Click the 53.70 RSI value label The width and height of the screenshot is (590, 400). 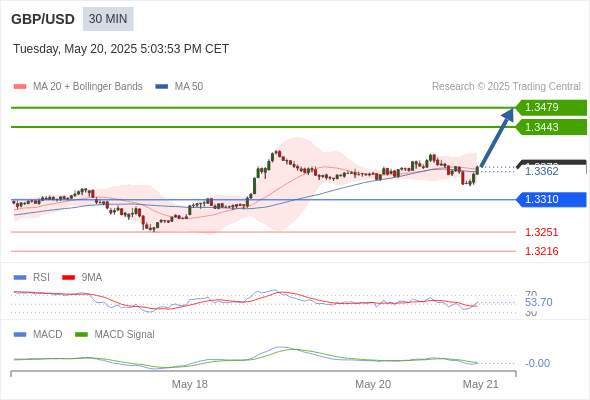click(539, 303)
